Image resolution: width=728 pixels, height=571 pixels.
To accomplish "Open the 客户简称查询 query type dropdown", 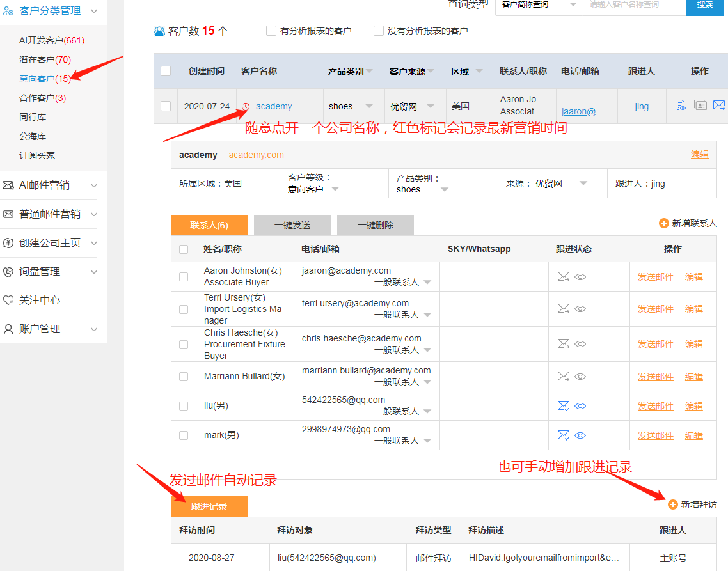I will pos(539,5).
